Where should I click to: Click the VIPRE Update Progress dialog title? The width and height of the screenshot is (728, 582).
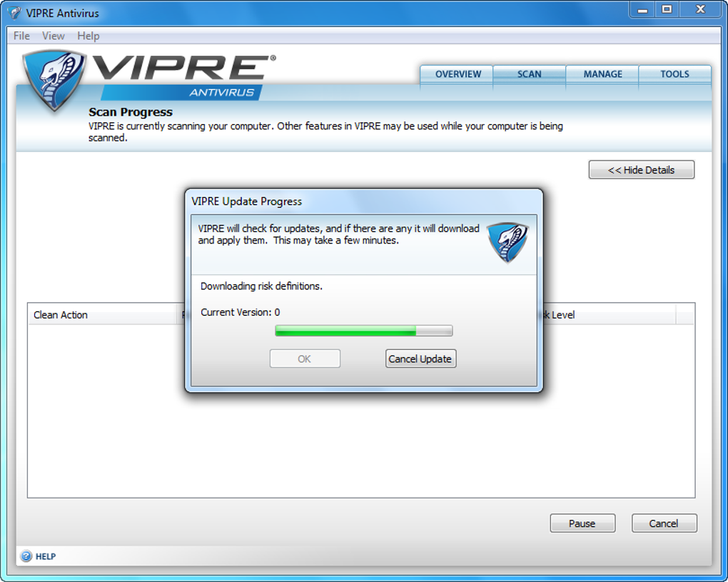point(246,201)
